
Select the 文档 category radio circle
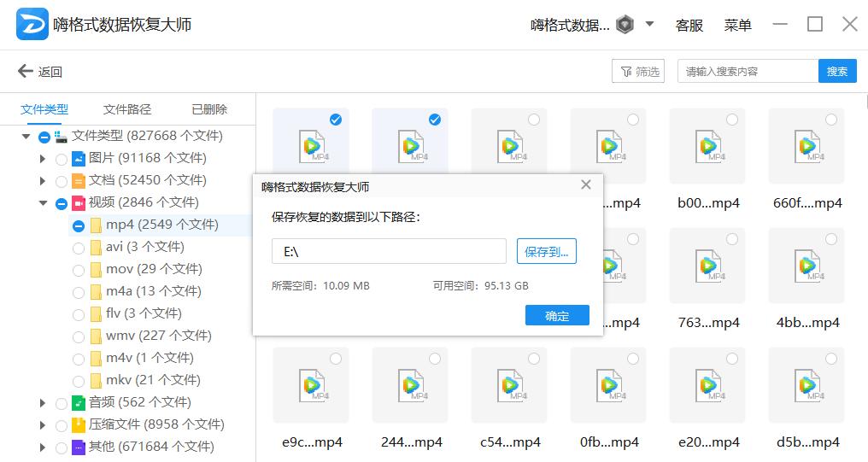click(62, 182)
